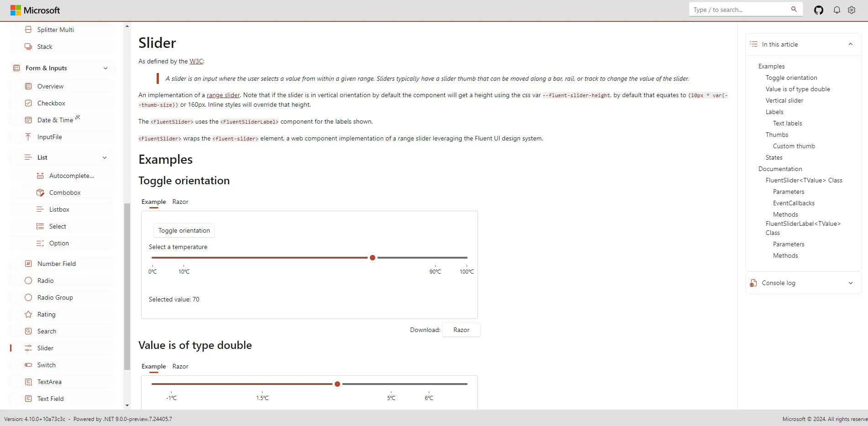The height and width of the screenshot is (426, 868).
Task: Click the Combobox icon
Action: [x=40, y=192]
